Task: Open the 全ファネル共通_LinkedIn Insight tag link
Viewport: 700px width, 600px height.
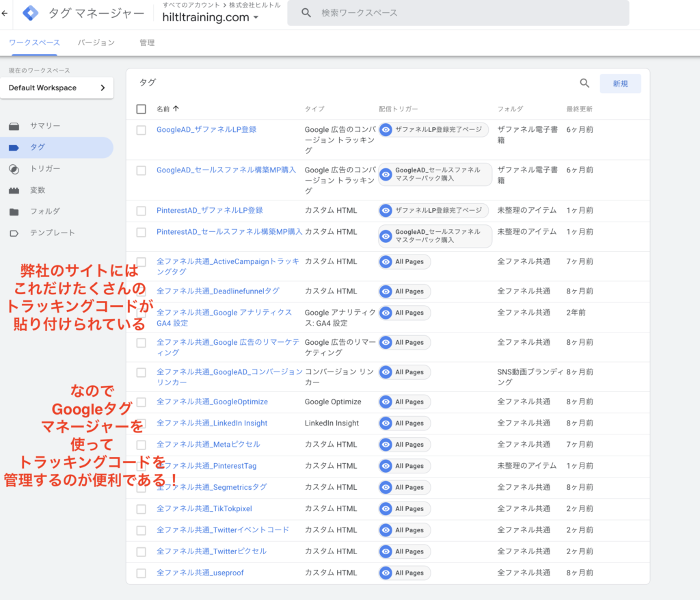Action: coord(212,423)
